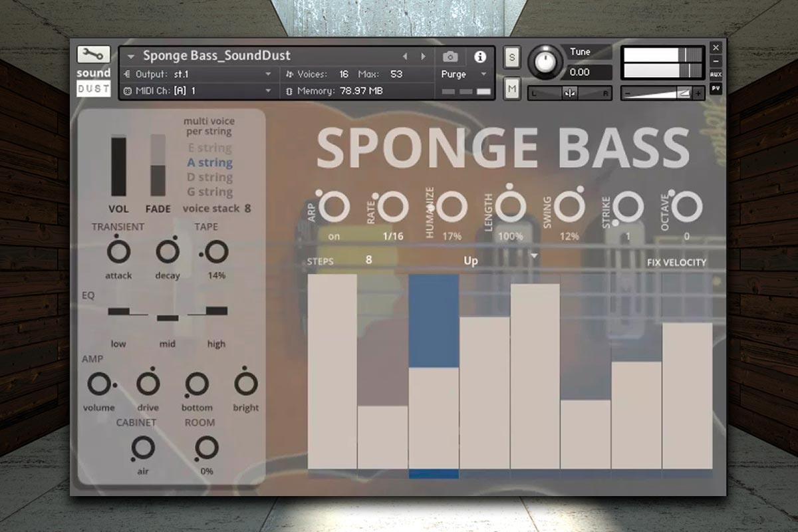
Task: Click the eighth step velocity bar
Action: (x=688, y=396)
